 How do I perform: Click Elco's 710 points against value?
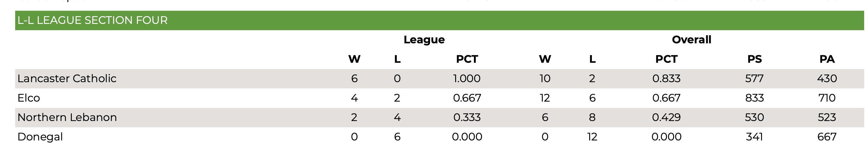[827, 98]
